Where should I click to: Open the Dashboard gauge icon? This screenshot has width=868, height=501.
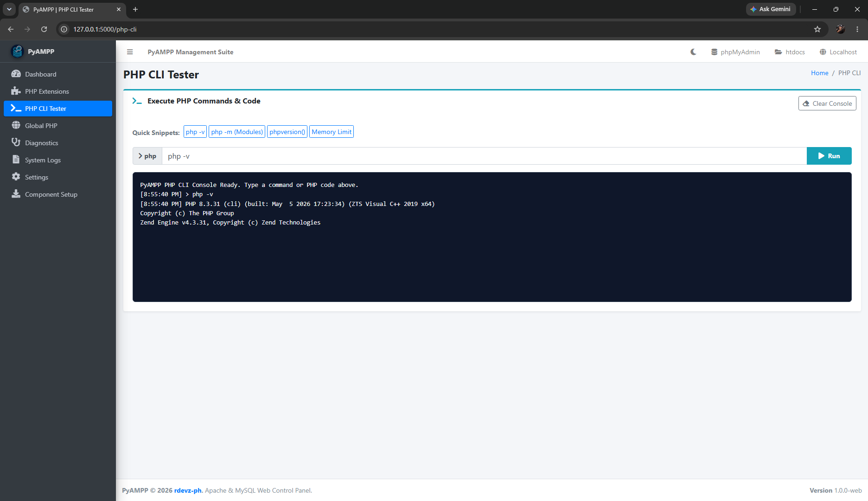pyautogui.click(x=16, y=74)
